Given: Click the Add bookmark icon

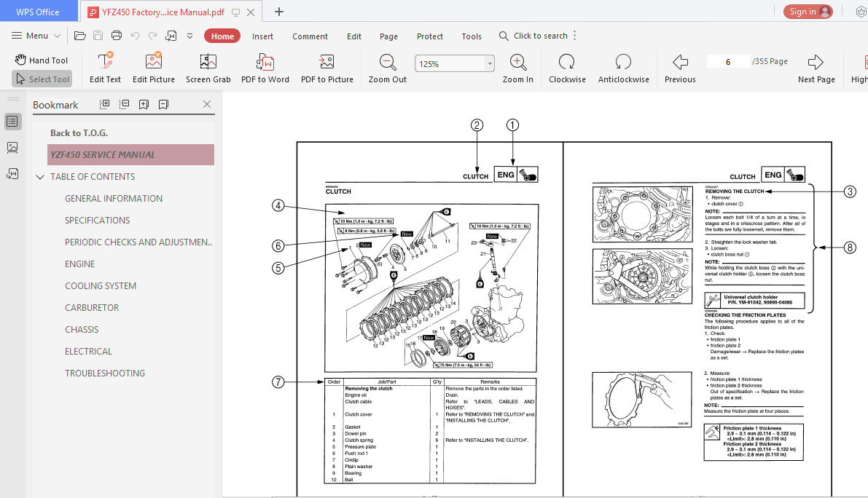Looking at the screenshot, I should [x=144, y=104].
